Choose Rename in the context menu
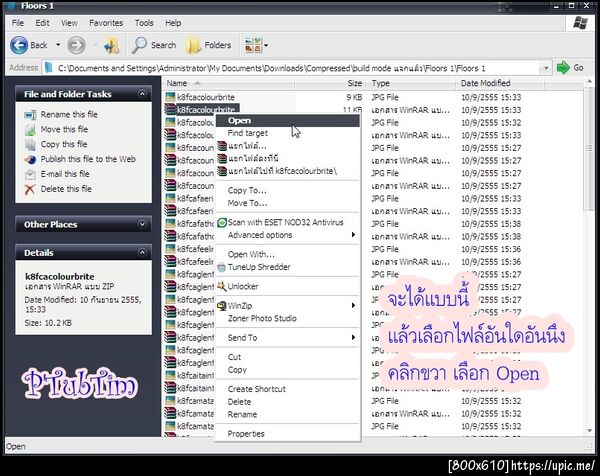The image size is (600, 476). click(288, 414)
